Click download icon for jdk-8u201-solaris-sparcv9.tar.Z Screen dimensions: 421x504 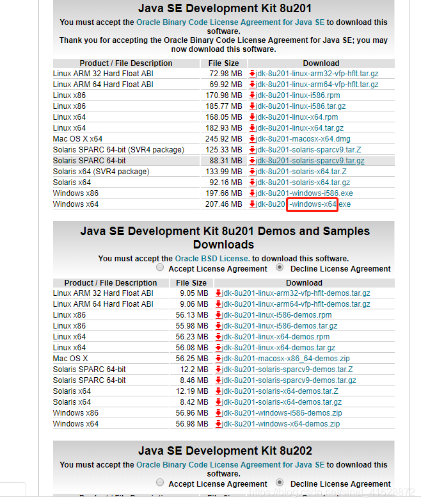tap(252, 150)
